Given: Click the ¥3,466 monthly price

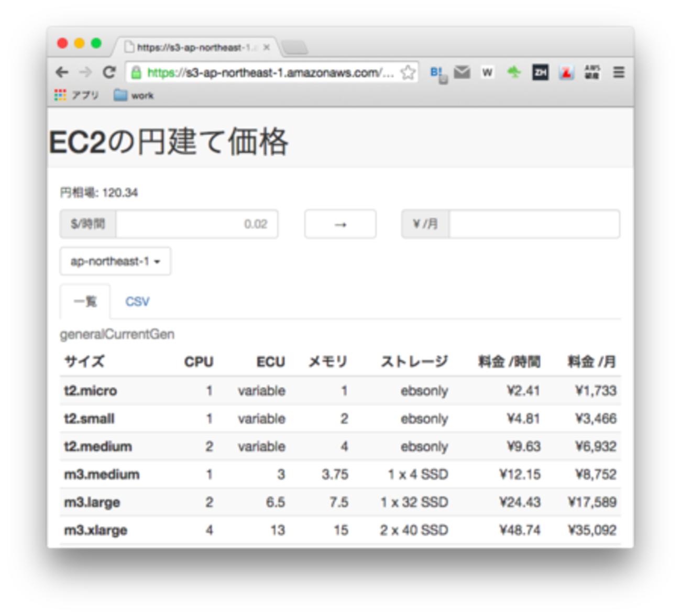Looking at the screenshot, I should tap(596, 419).
